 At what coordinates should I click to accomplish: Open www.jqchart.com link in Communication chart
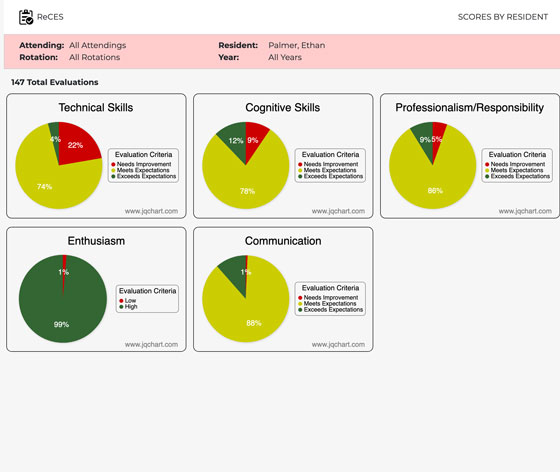click(x=338, y=345)
